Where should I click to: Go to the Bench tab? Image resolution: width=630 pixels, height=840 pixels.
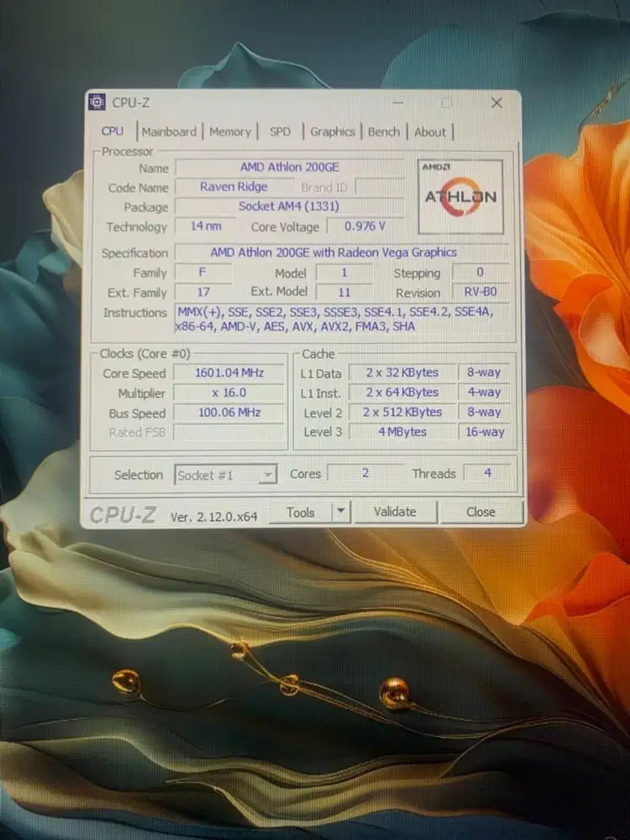point(384,132)
